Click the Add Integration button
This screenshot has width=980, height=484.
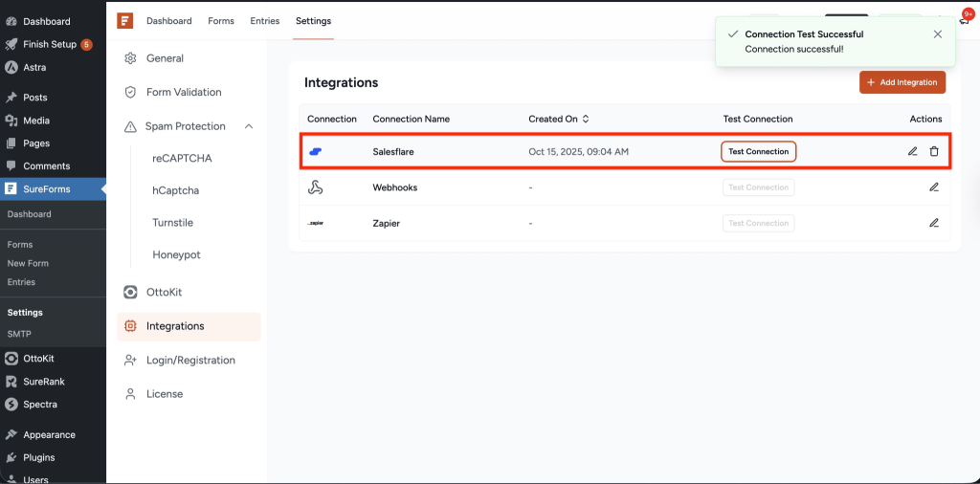902,82
